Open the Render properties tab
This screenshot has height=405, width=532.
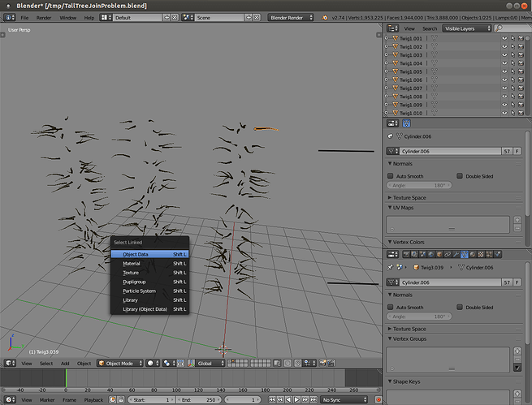pos(406,254)
